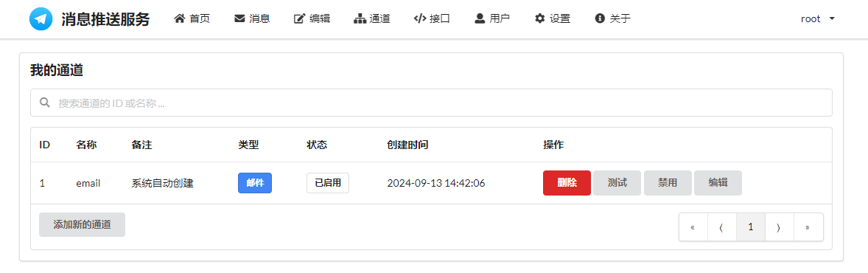This screenshot has width=868, height=273.
Task: Click the 系统自动创建 remark cell
Action: [x=162, y=183]
